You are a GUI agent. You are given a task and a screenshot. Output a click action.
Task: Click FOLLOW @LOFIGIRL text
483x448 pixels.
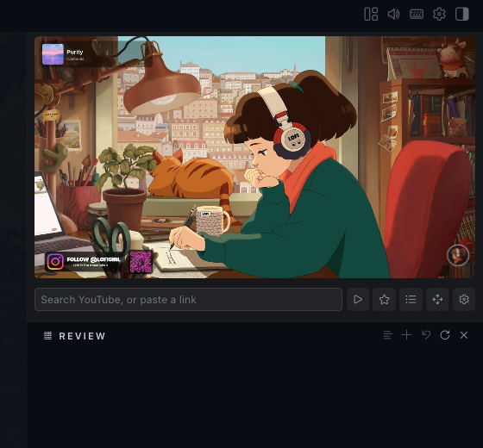(93, 259)
